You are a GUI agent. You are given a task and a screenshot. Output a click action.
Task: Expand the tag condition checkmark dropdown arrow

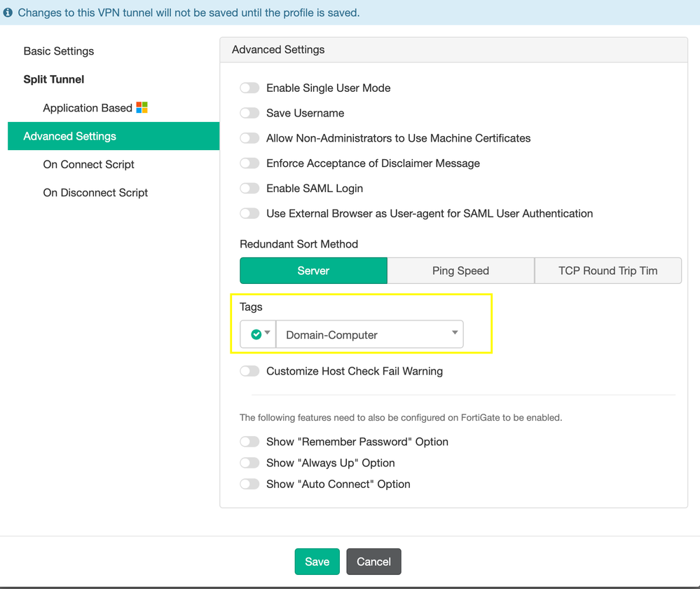coord(268,334)
